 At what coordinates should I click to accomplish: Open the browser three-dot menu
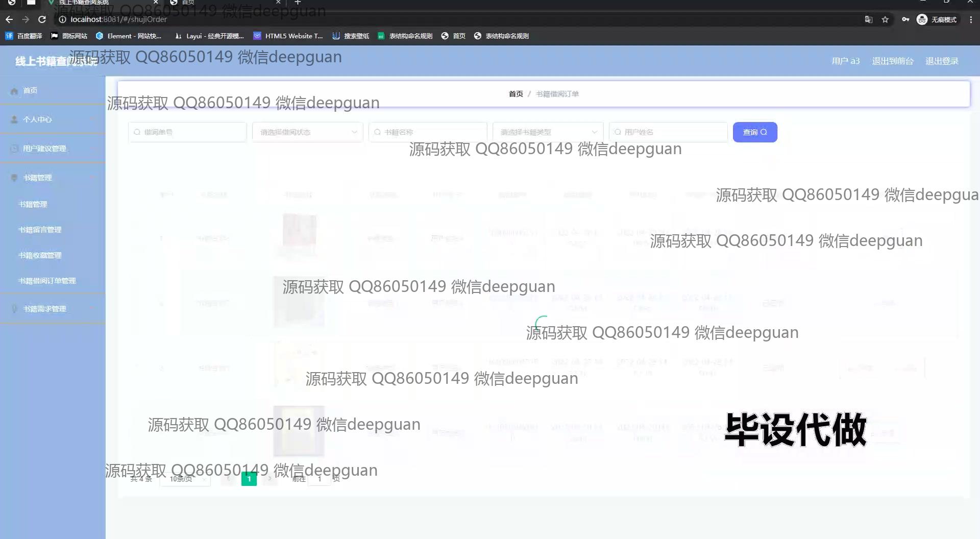pyautogui.click(x=971, y=19)
